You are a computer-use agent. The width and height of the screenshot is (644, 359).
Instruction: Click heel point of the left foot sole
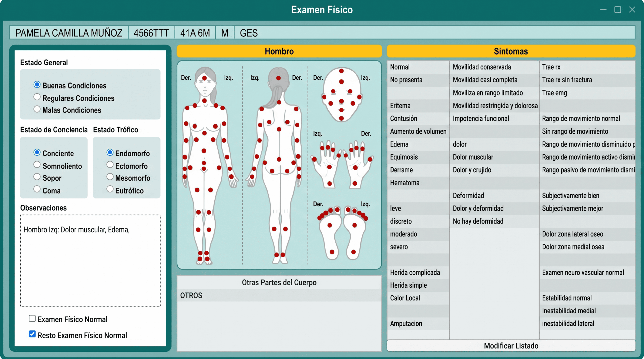353,252
